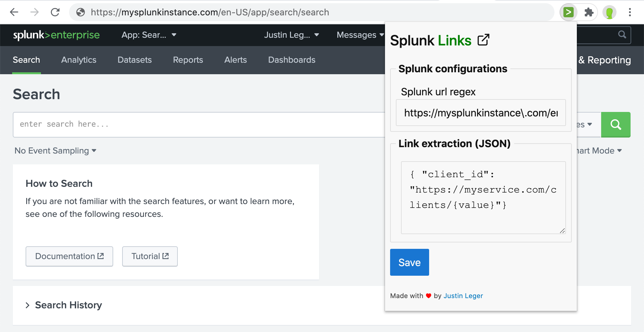This screenshot has height=332, width=644.
Task: Click the Save button in Splunk Links popup
Action: [409, 262]
